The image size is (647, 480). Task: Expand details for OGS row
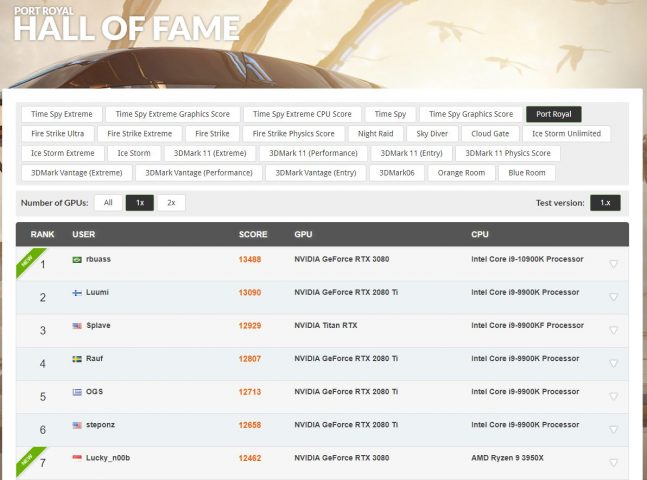(613, 396)
